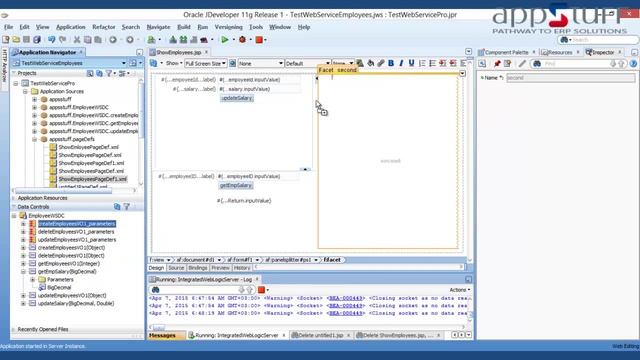The height and width of the screenshot is (360, 640).
Task: Open the Actions dropdown in log panel
Action: coord(460,290)
